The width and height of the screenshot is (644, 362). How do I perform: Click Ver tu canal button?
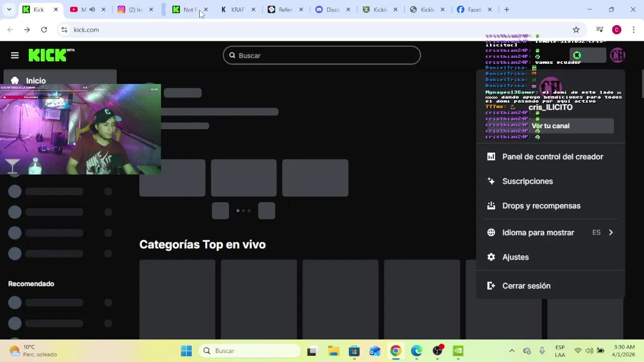pos(550,126)
